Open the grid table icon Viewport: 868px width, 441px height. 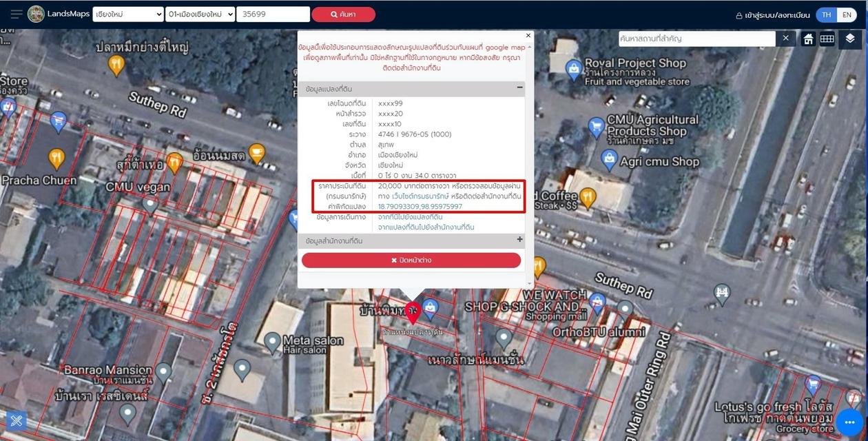[827, 39]
